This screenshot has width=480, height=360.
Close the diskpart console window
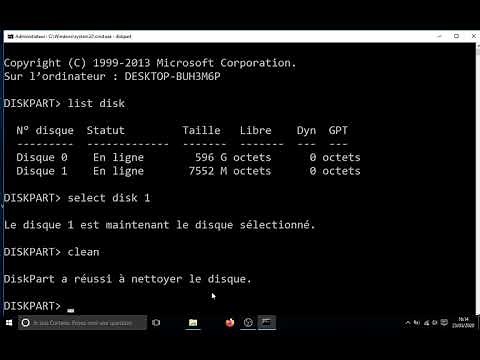pos(473,36)
